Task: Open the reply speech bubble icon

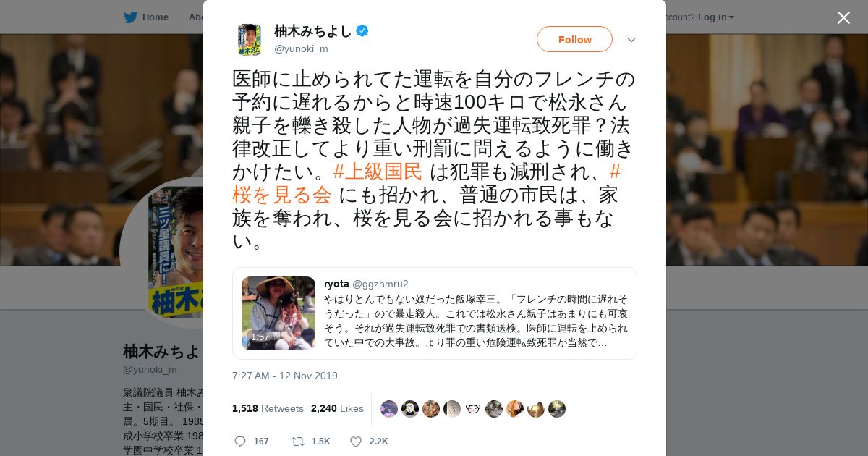Action: (241, 442)
